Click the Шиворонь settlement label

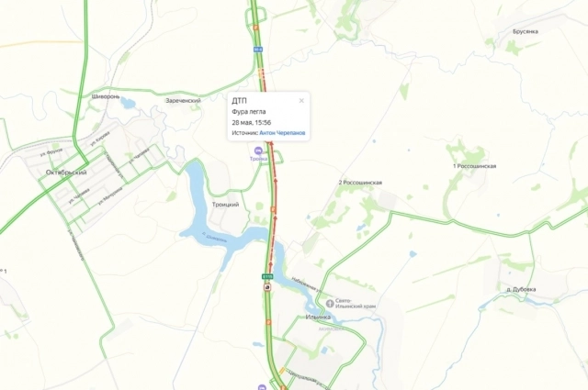point(106,96)
